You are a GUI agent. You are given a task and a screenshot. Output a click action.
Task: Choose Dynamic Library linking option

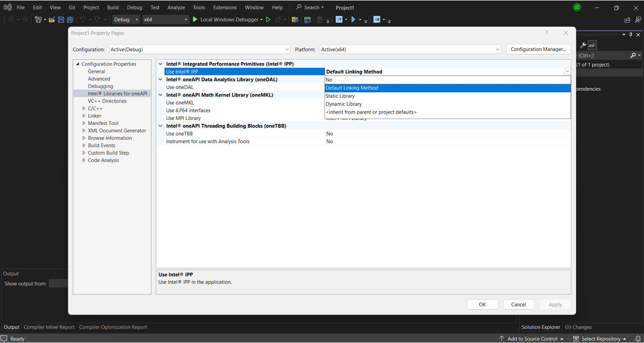click(x=343, y=104)
